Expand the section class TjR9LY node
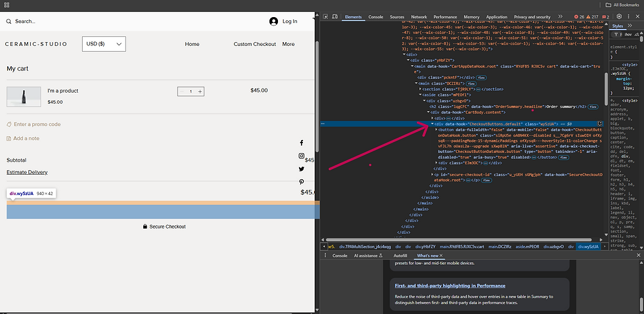Image resolution: width=644 pixels, height=314 pixels. (420, 89)
